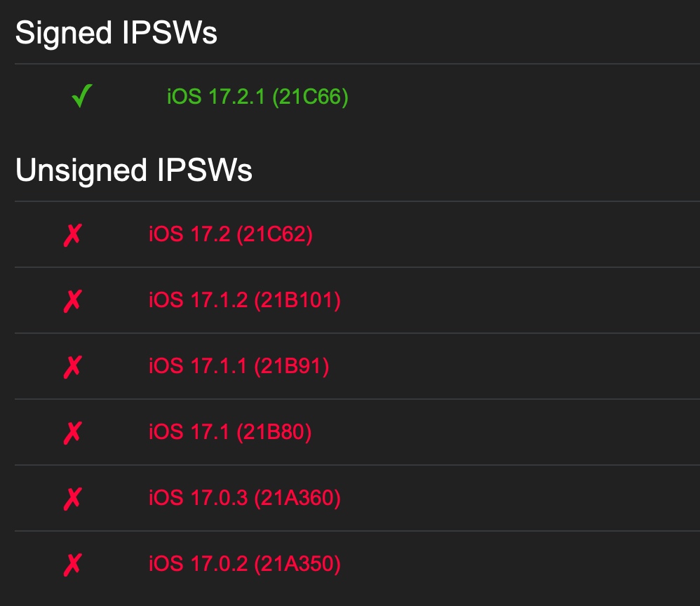Click the Unsigned IPSWs heading

[134, 170]
